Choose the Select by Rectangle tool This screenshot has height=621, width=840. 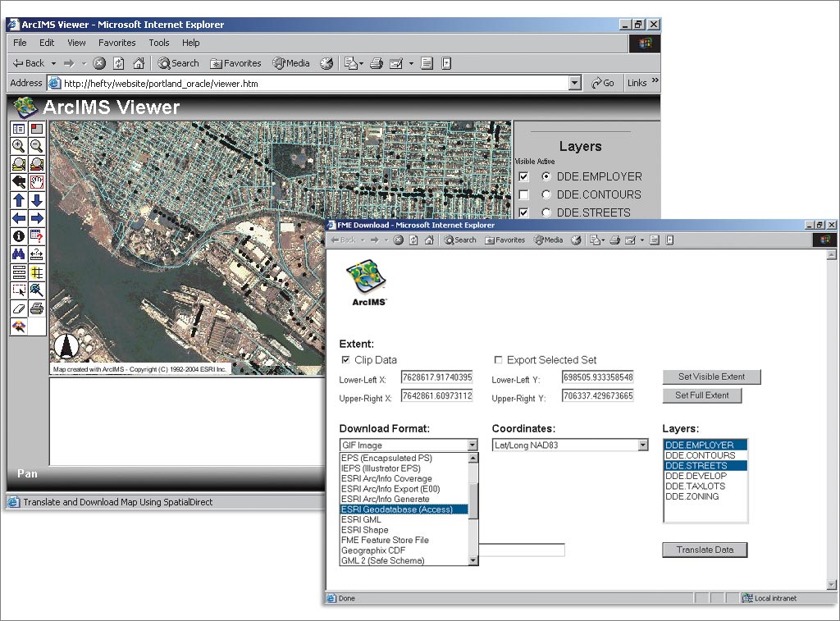point(19,290)
